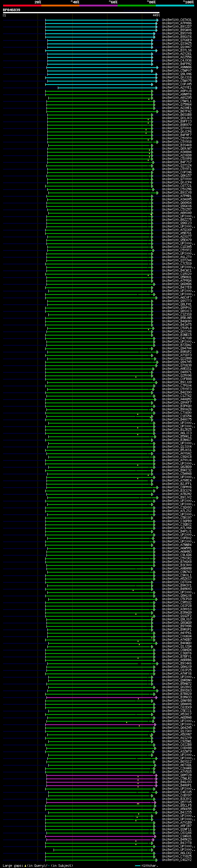Select the UniRef100_Q6DHD6 label
Screen dimensions: 197x868
[x=176, y=285]
